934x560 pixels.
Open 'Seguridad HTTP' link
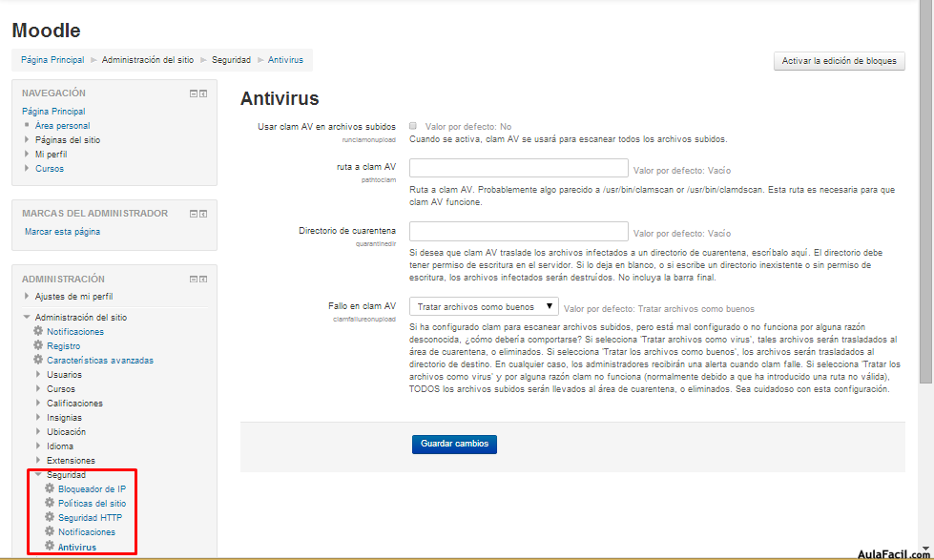pyautogui.click(x=90, y=518)
